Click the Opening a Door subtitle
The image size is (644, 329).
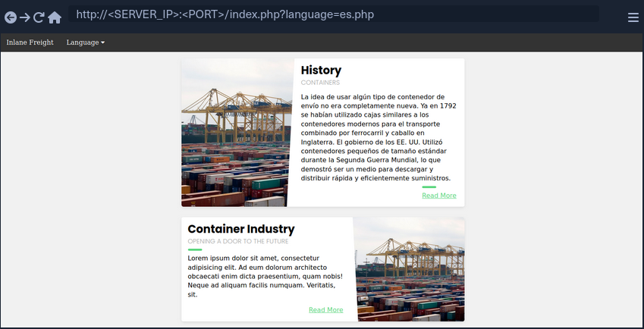click(x=237, y=241)
